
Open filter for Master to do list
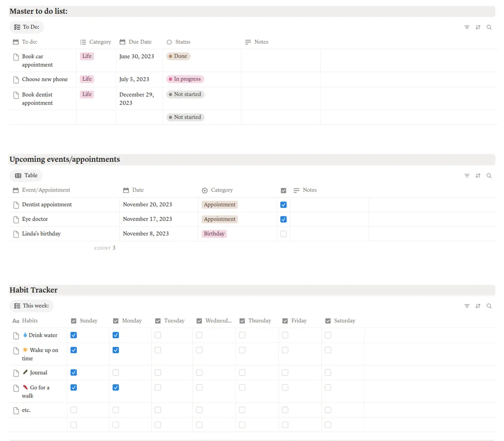pos(467,27)
